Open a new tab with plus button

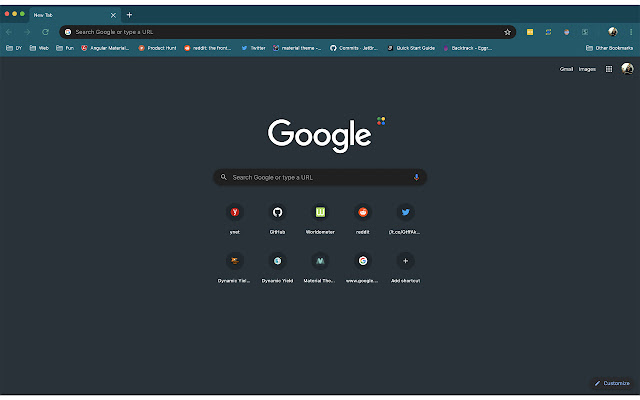pos(129,15)
